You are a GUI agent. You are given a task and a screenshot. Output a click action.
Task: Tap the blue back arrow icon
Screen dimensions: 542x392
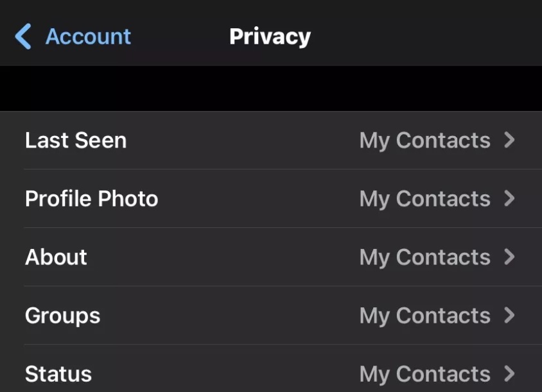pos(23,37)
